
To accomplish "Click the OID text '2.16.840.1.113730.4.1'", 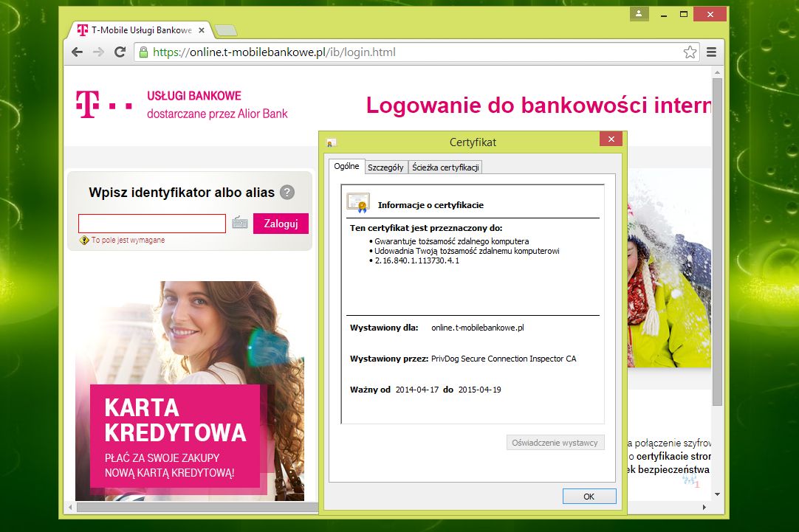I will coord(416,260).
